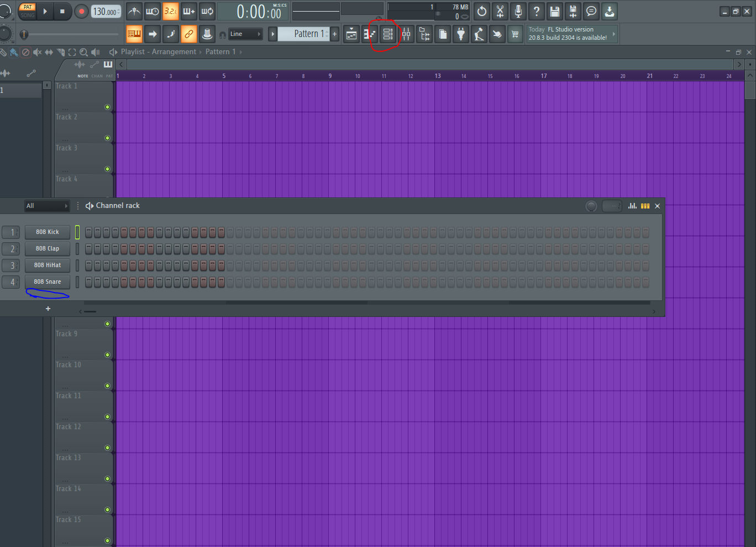Open the content library shopping cart
Image resolution: width=756 pixels, height=547 pixels.
coord(515,34)
